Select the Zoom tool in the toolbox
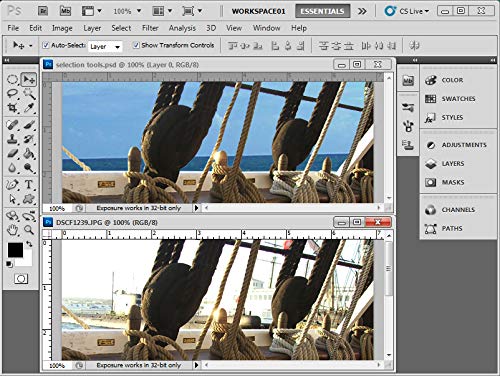 click(29, 230)
